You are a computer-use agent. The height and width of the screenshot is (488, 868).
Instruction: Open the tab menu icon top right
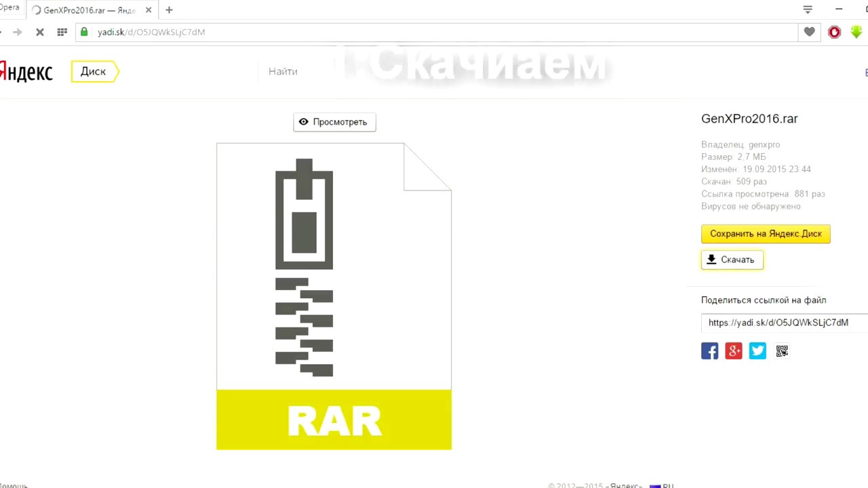click(x=808, y=9)
